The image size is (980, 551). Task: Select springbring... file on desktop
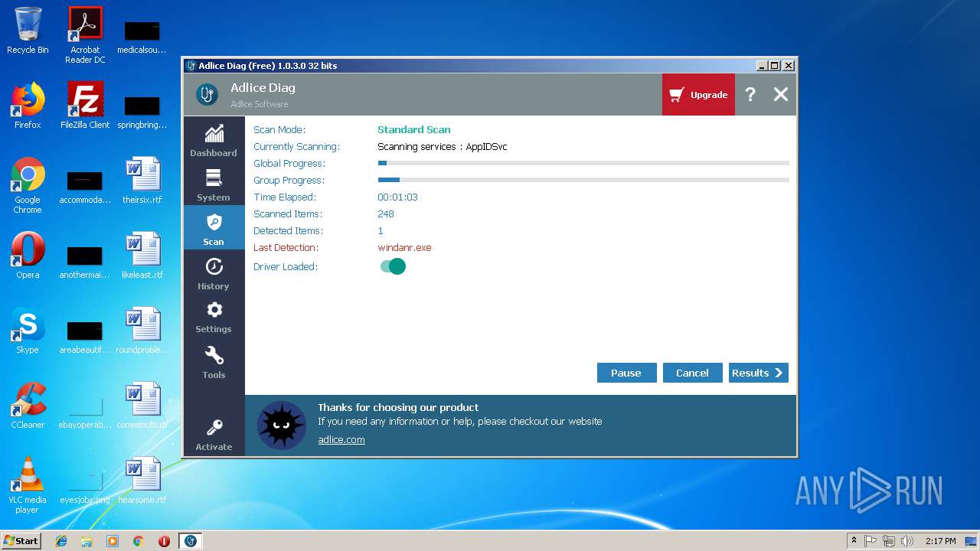[142, 110]
